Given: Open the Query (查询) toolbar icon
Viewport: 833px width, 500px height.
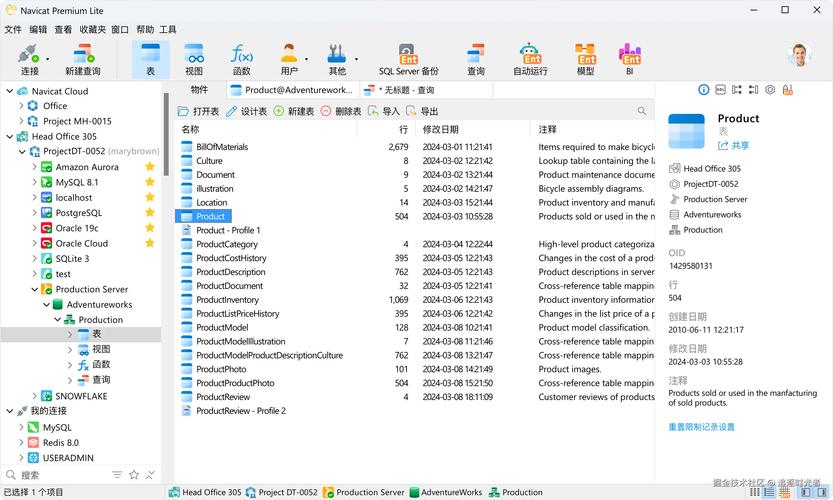Looking at the screenshot, I should (x=476, y=59).
